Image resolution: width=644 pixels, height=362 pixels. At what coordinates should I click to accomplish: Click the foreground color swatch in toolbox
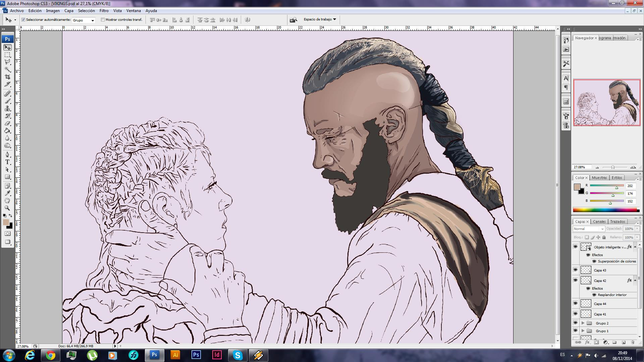6,223
